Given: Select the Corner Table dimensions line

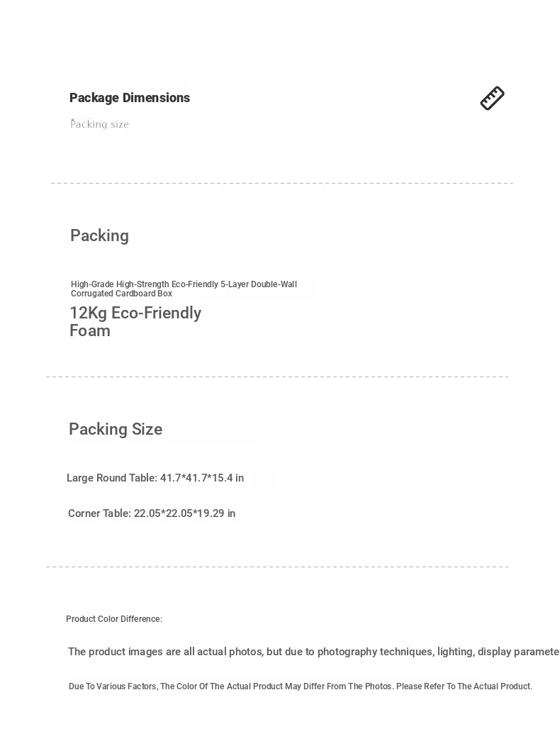Looking at the screenshot, I should (152, 513).
